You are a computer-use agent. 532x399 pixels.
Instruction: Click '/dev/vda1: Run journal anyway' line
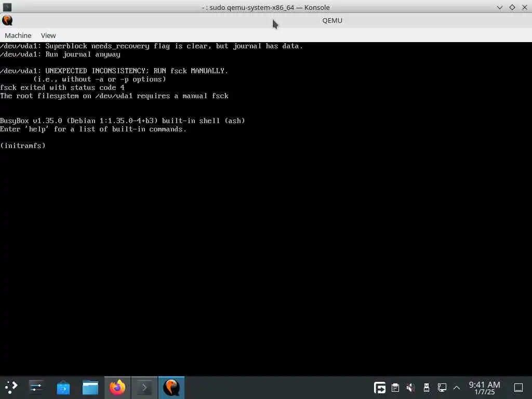60,54
